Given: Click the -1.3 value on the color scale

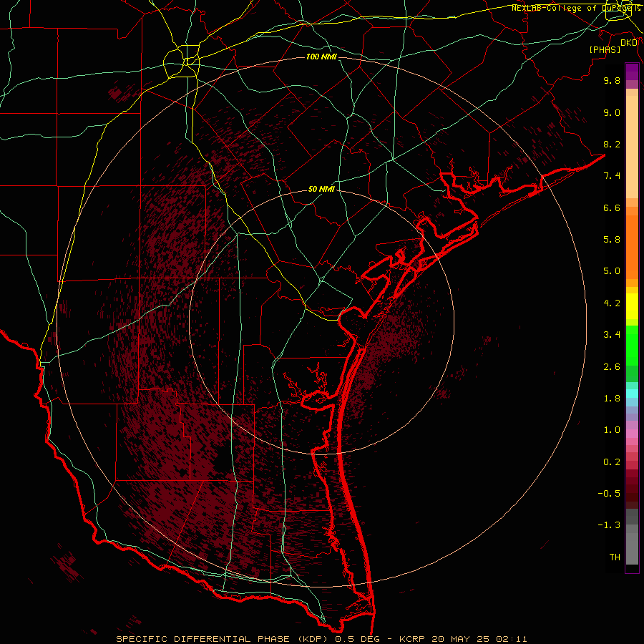Looking at the screenshot, I should pyautogui.click(x=609, y=525).
